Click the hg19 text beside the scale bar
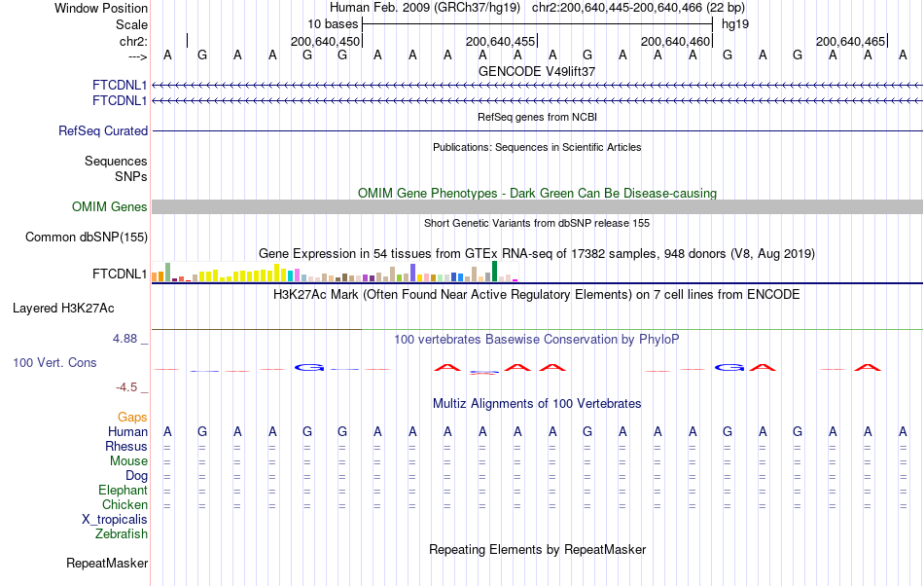 pyautogui.click(x=735, y=24)
